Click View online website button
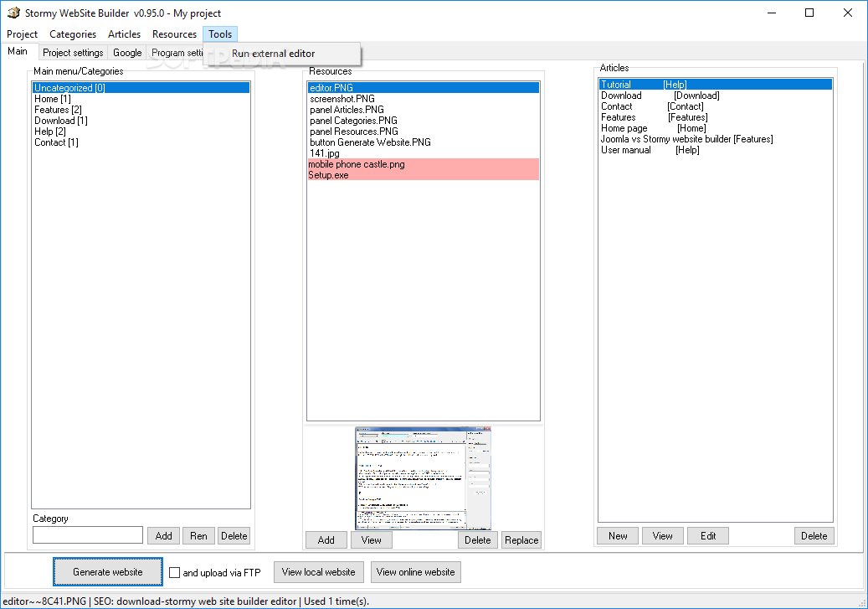 coord(416,572)
